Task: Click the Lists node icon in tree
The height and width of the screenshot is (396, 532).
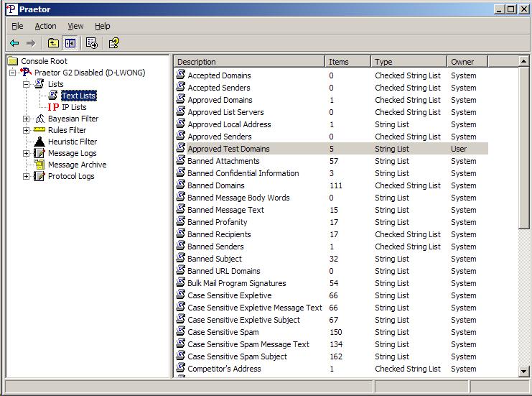Action: (39, 83)
